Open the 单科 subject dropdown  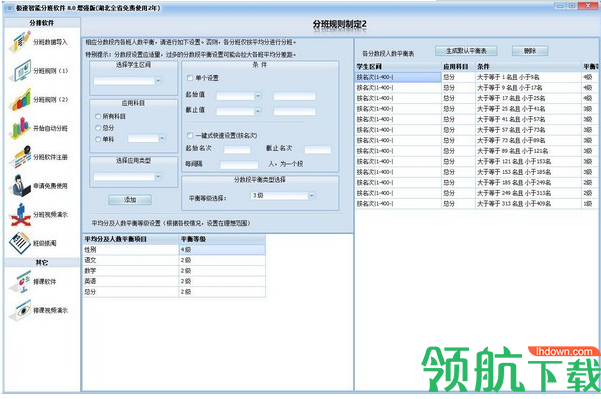[162, 138]
